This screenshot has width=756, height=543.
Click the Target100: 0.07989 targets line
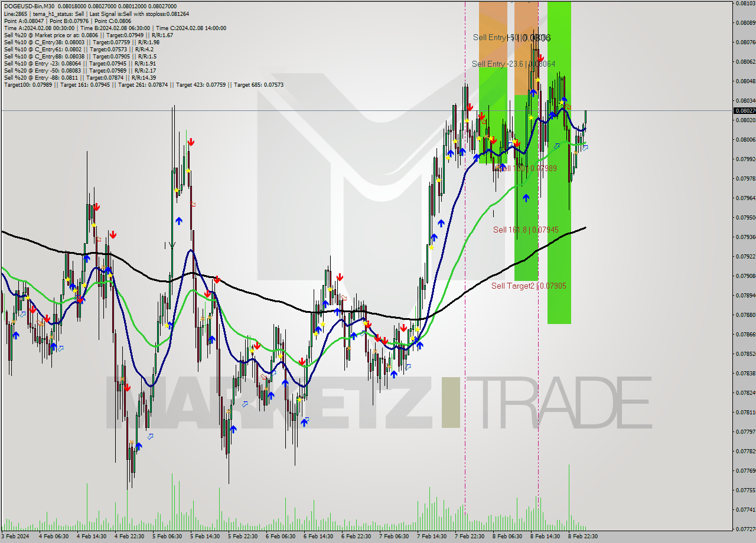pyautogui.click(x=144, y=84)
